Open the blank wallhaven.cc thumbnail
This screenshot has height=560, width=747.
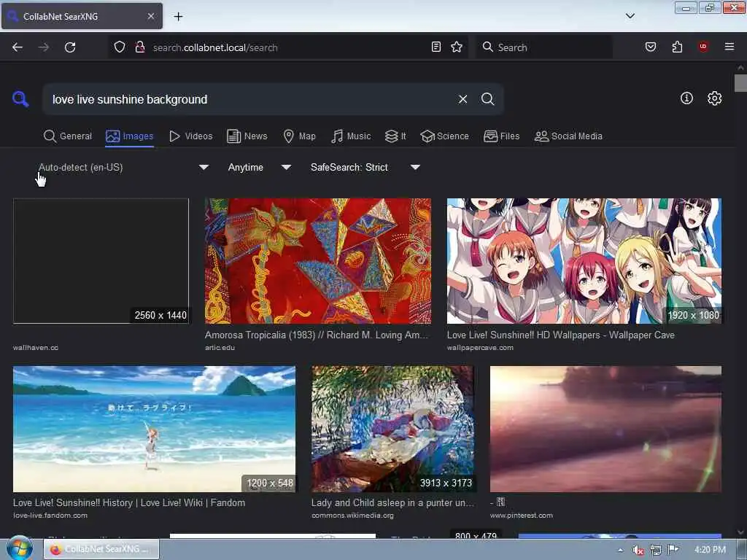pos(101,261)
